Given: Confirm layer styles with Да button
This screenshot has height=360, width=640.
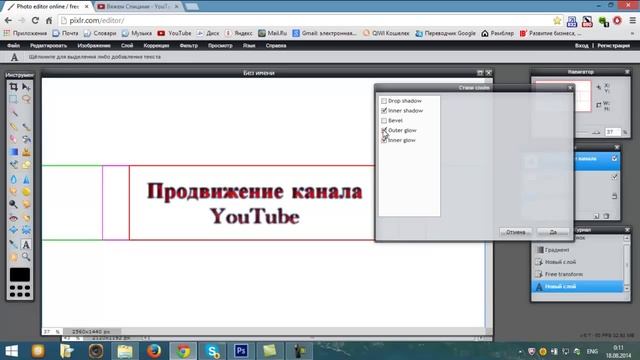Looking at the screenshot, I should (x=553, y=232).
